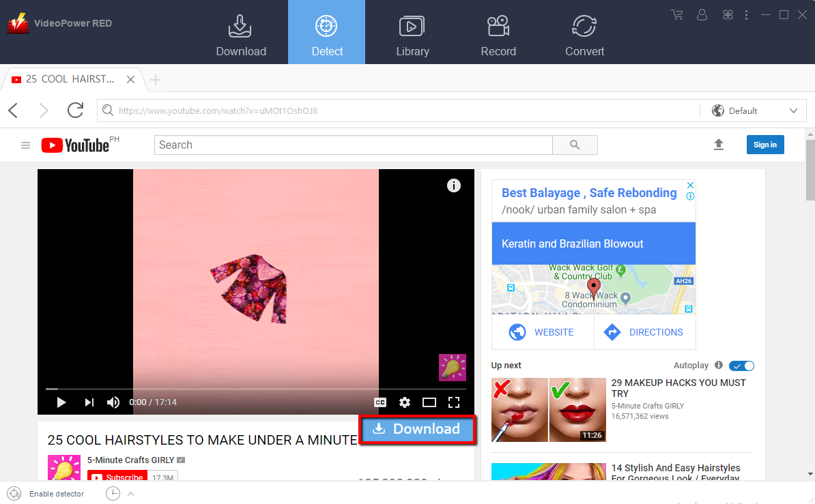Open the more options menu
The width and height of the screenshot is (815, 504).
(747, 14)
